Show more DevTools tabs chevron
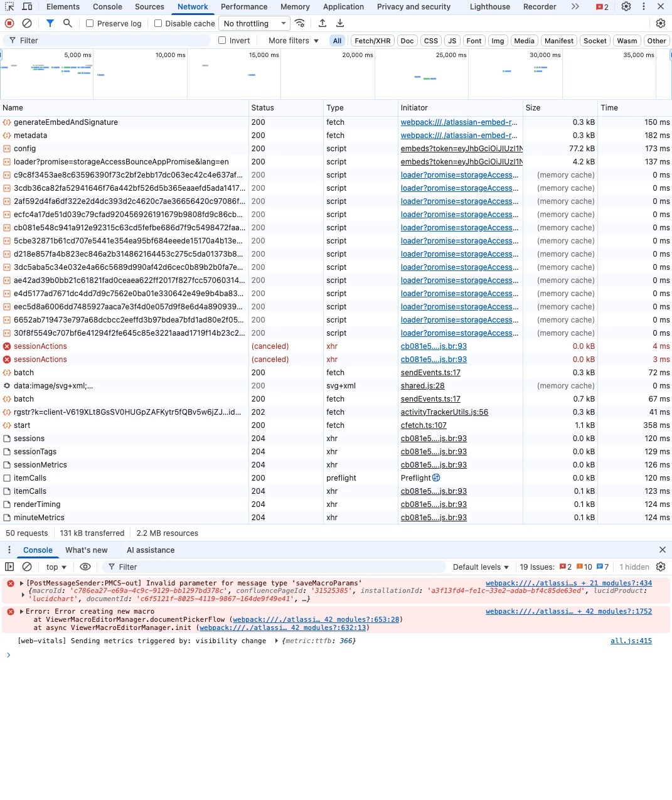This screenshot has height=800, width=672. pos(575,7)
